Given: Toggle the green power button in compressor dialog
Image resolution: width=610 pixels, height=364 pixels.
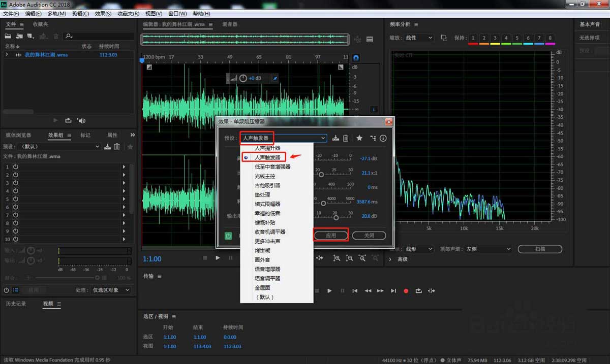Looking at the screenshot, I should [x=228, y=236].
